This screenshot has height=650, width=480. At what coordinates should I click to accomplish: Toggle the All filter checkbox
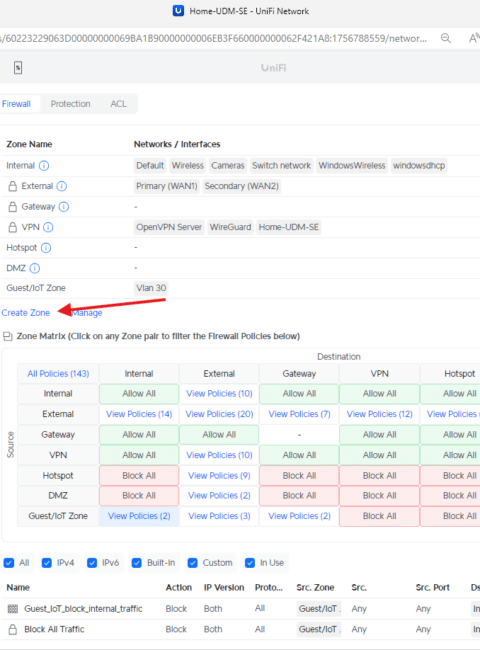click(8, 563)
